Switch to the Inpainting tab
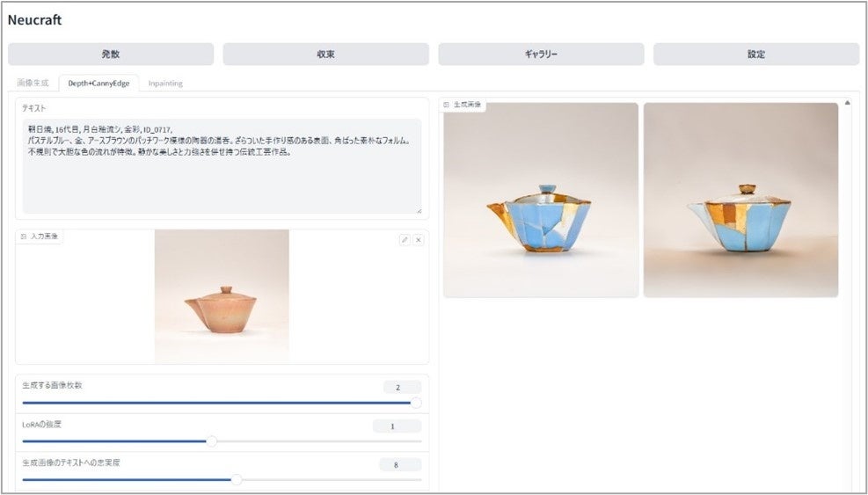This screenshot has width=868, height=495. pyautogui.click(x=165, y=83)
